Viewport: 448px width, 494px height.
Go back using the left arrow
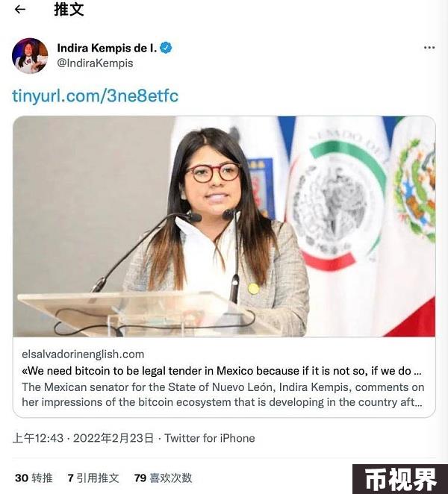click(x=20, y=10)
